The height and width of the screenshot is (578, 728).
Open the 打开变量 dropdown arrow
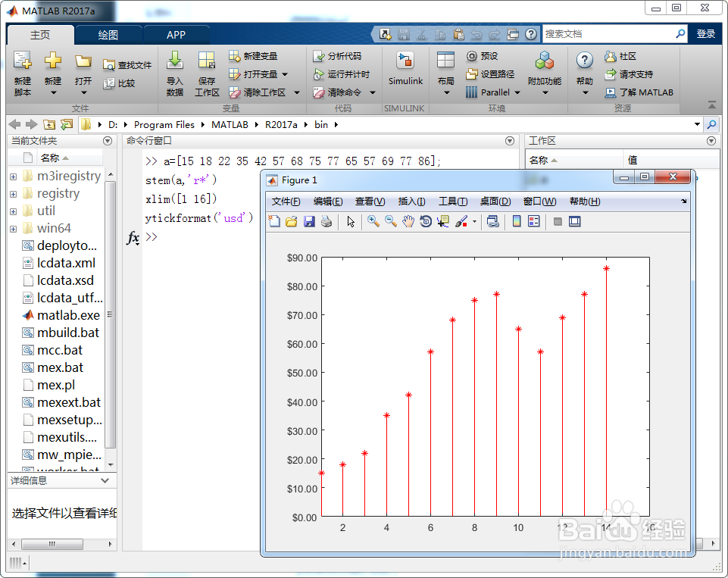pos(285,74)
